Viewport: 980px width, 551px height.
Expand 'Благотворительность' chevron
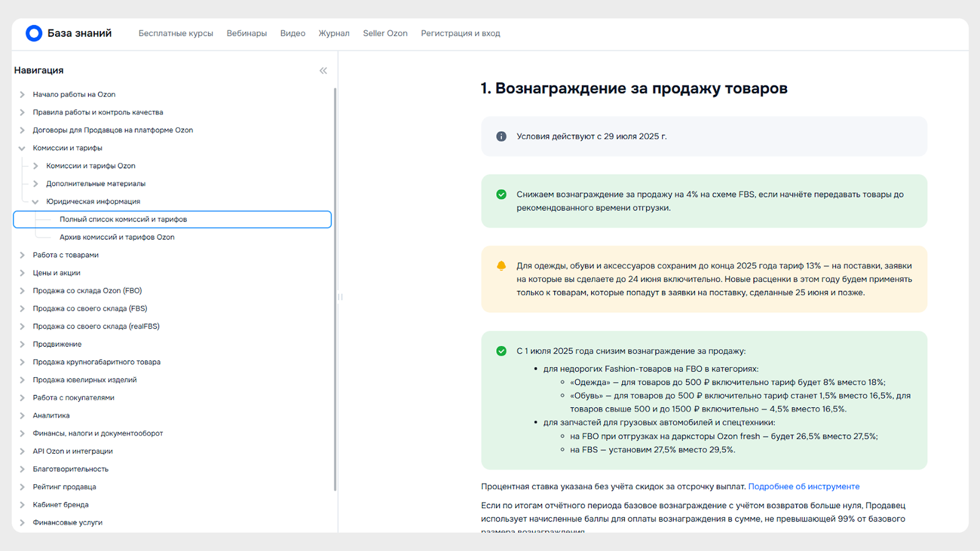click(22, 469)
